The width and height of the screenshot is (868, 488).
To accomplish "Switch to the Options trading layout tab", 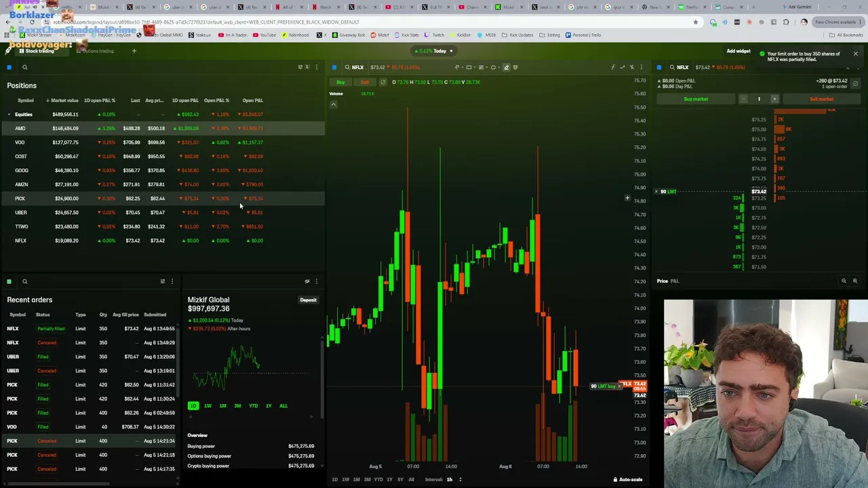I will [x=95, y=51].
